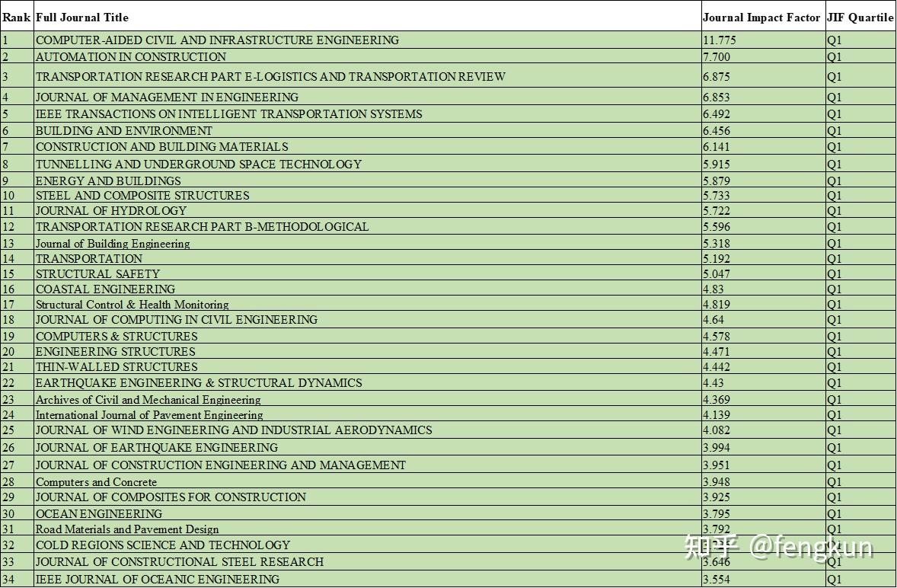Select impact factor value 5.879
The height and width of the screenshot is (588, 897).
(x=717, y=181)
